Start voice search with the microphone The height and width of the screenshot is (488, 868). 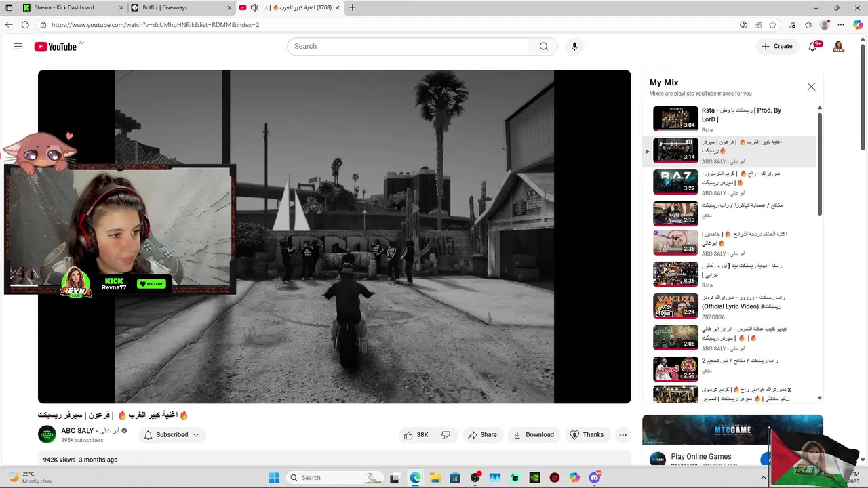coord(574,46)
